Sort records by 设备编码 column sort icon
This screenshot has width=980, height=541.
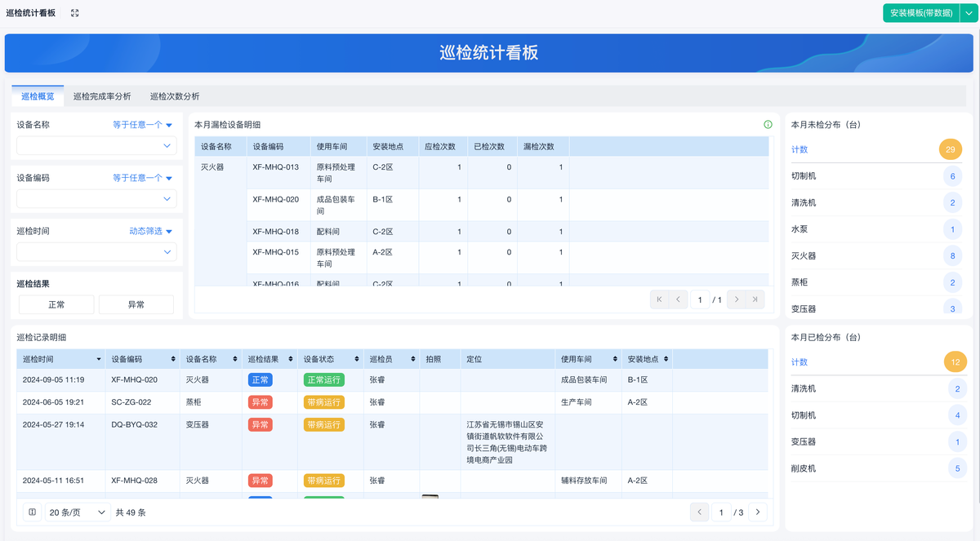(172, 359)
